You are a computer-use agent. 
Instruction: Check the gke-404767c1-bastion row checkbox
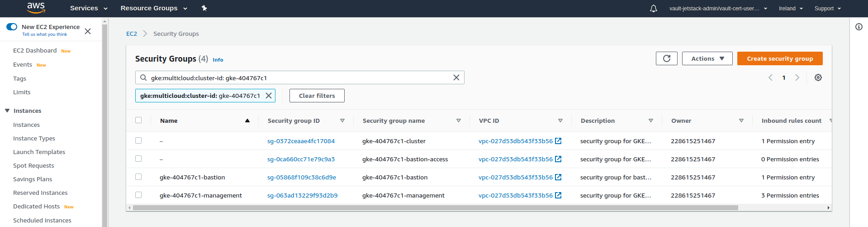tap(138, 177)
